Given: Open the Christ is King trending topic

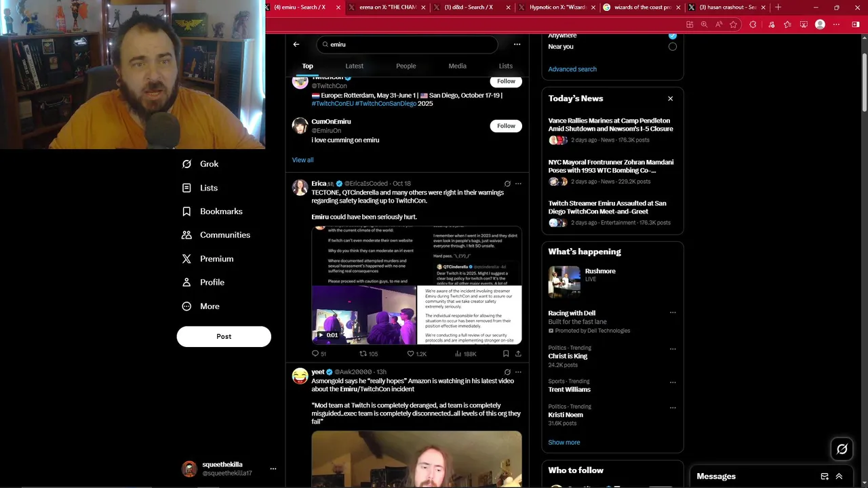Looking at the screenshot, I should click(568, 357).
